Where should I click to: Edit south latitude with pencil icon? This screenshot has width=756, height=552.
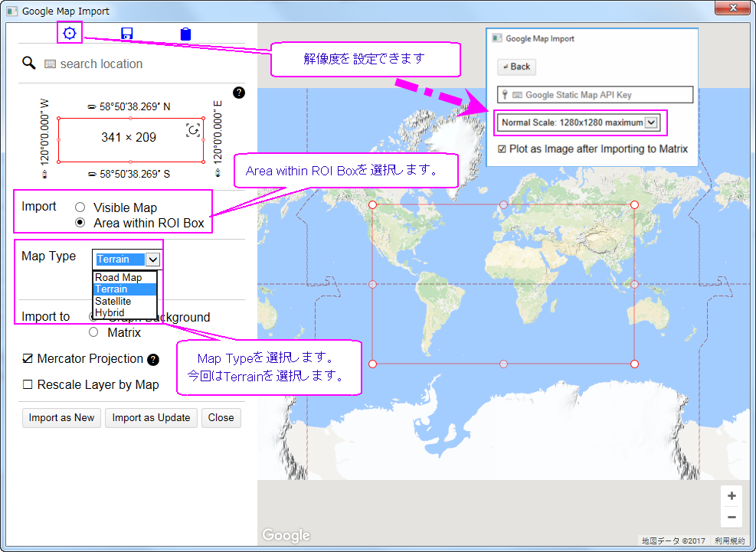92,175
